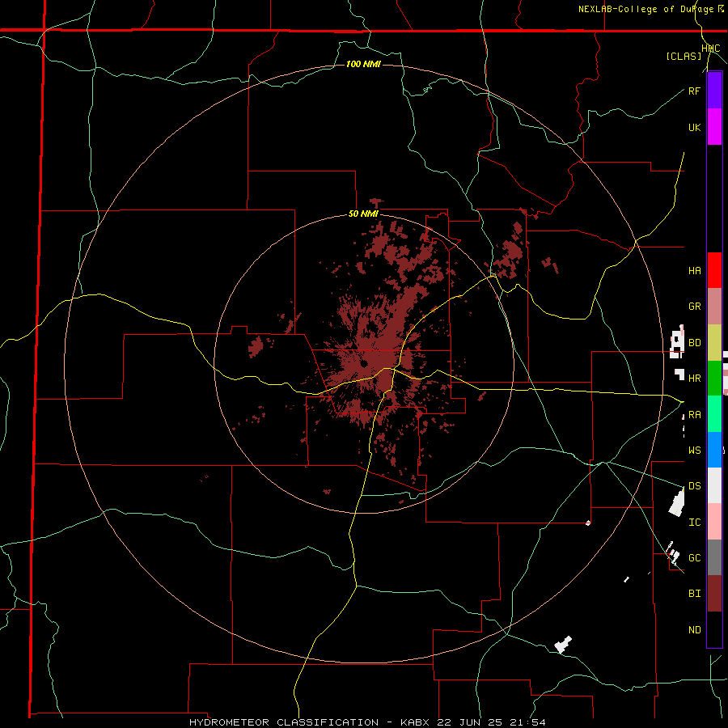Click the HA legend label
Screen dimensions: 728x728
[694, 270]
